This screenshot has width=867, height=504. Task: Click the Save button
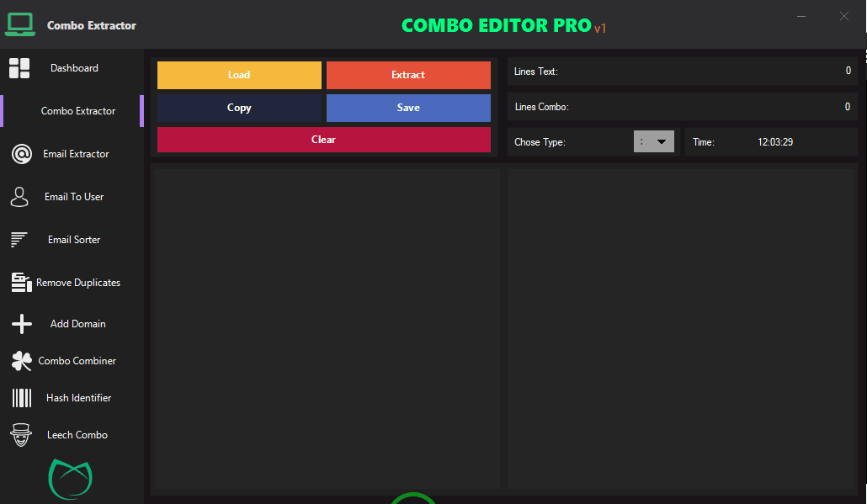point(408,108)
